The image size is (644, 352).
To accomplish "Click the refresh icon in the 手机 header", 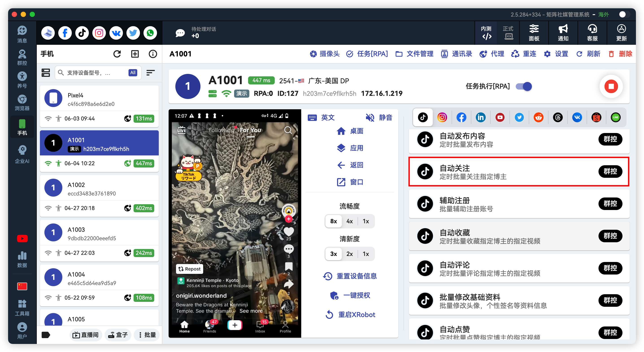I will point(117,54).
